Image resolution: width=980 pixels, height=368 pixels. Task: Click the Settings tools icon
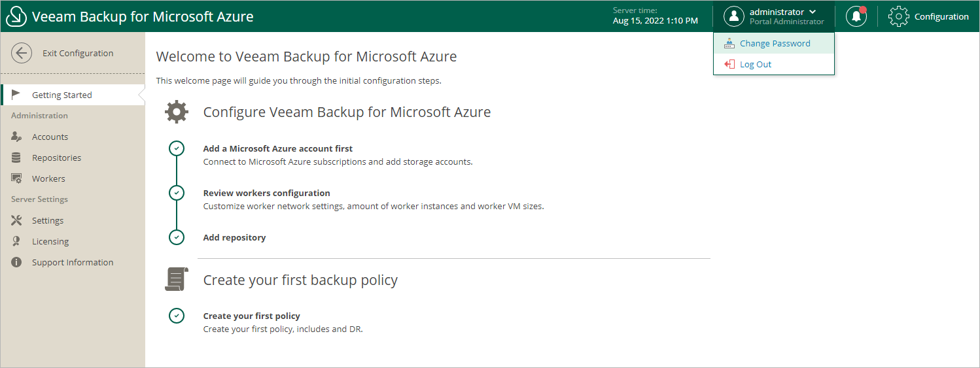[x=18, y=220]
